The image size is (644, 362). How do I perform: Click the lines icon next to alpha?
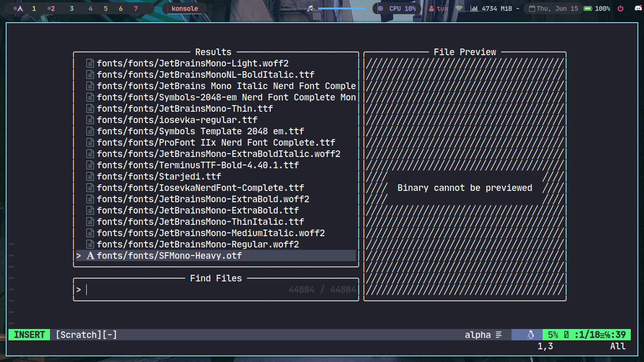pos(499,335)
